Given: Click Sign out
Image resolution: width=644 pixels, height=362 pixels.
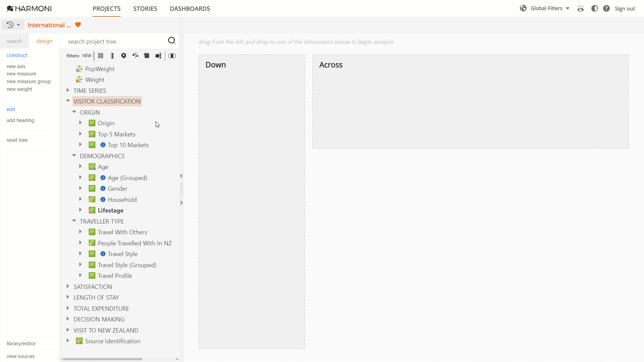Looking at the screenshot, I should tap(625, 9).
